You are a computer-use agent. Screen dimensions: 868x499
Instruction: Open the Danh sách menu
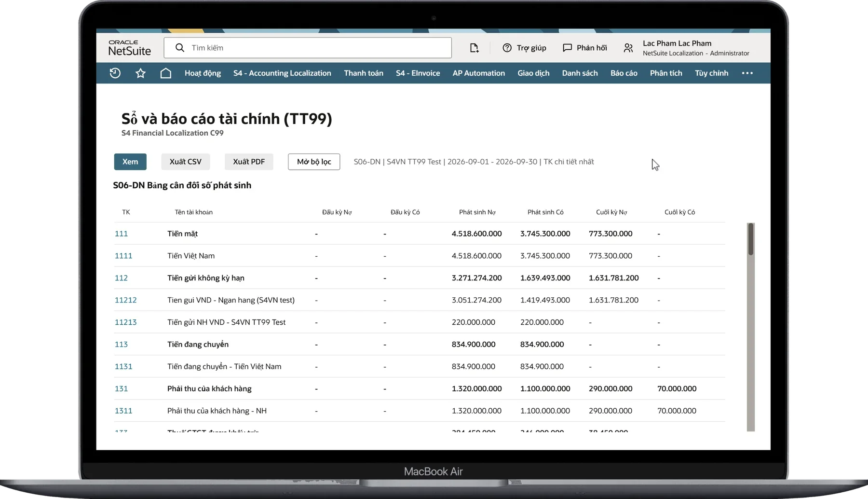coord(580,73)
